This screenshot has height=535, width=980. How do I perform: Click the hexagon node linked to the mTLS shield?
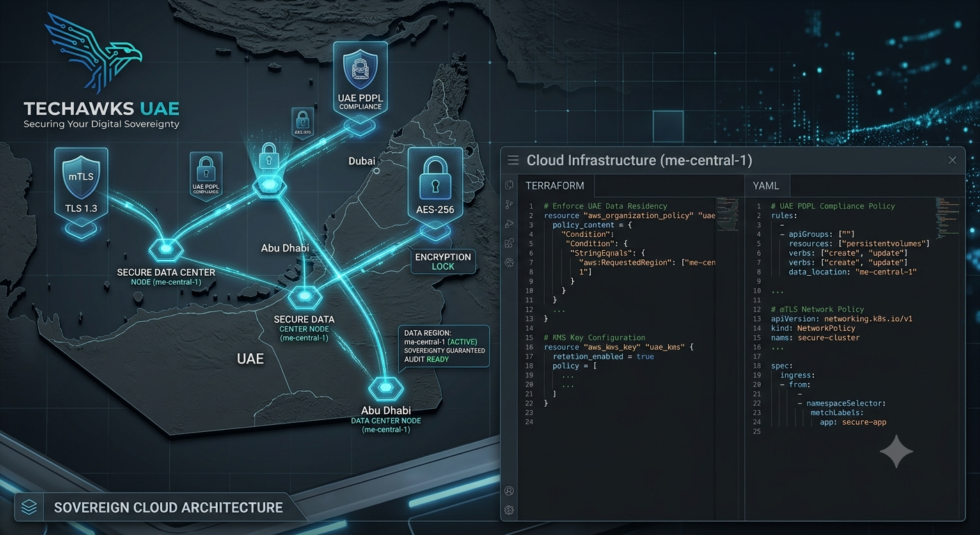(x=165, y=248)
